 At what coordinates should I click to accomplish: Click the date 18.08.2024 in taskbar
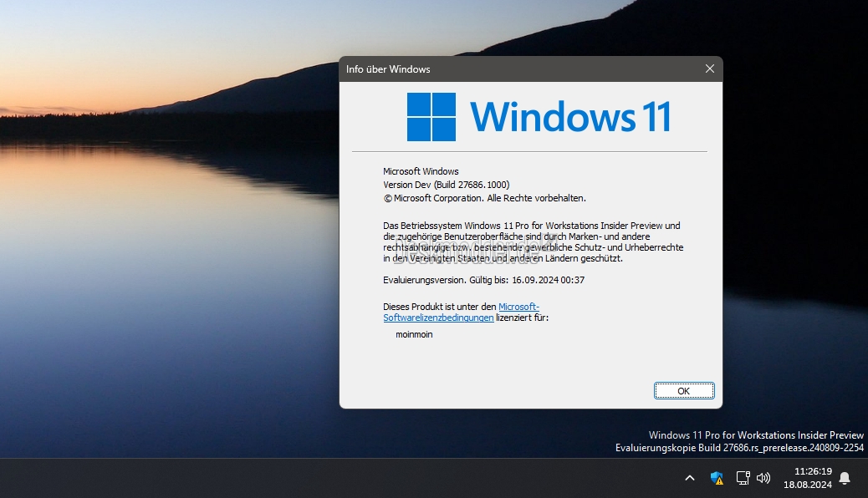coord(808,485)
